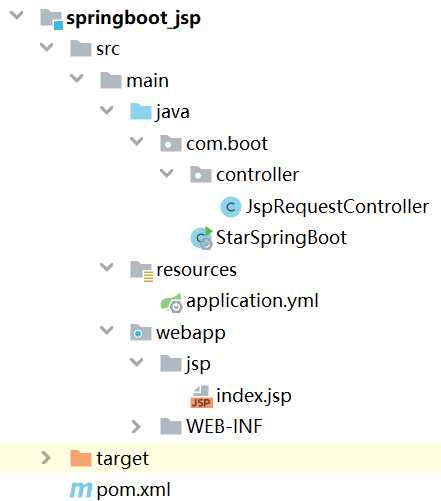Click the src folder icon
Screen dimensions: 441x501
click(81, 49)
